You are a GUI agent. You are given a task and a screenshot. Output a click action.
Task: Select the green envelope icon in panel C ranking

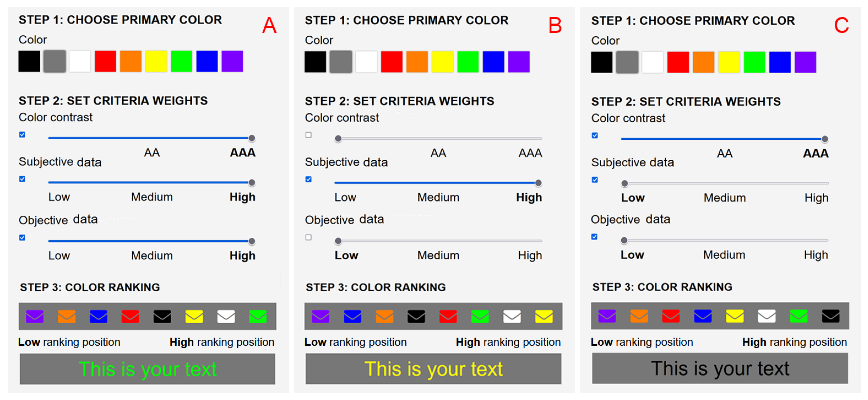click(x=798, y=316)
